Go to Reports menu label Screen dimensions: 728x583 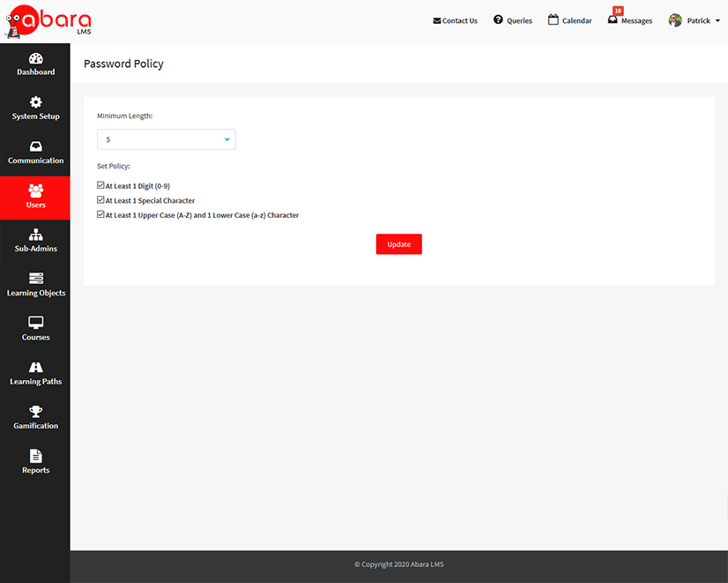click(36, 470)
